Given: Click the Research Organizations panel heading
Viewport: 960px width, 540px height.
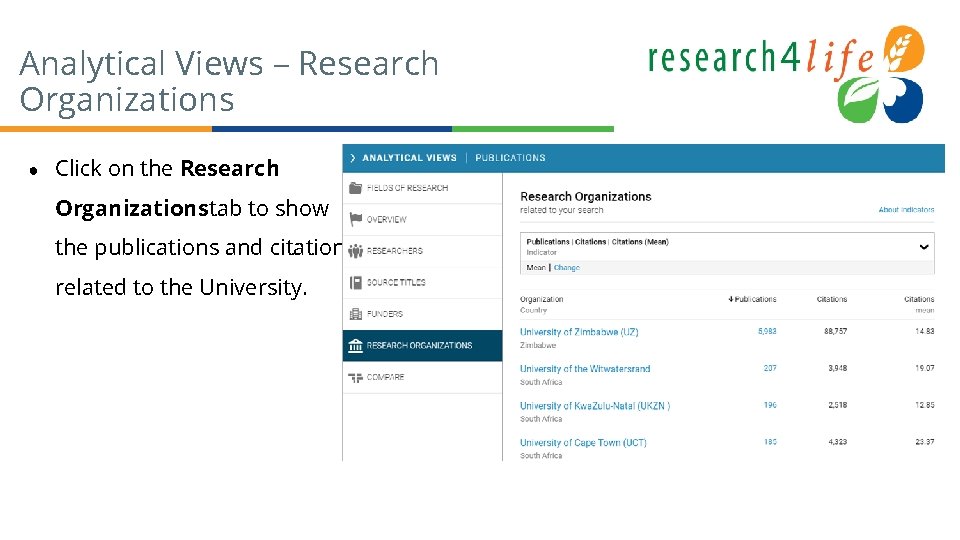Looking at the screenshot, I should pos(585,197).
